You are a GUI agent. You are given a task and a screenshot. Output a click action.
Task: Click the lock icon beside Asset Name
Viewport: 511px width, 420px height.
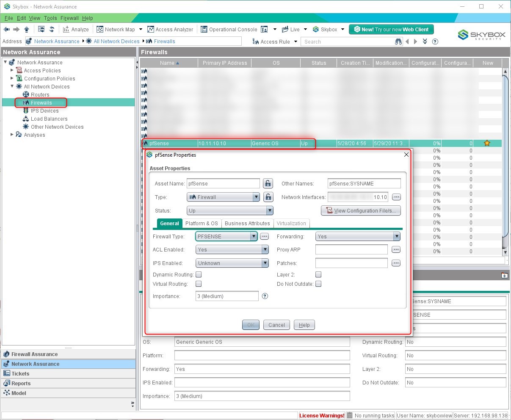[268, 183]
